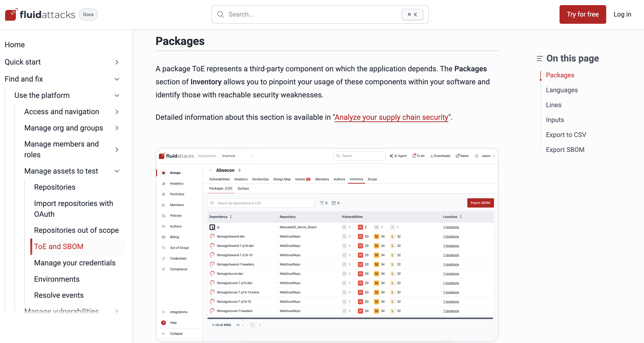Jump to Languages section
The height and width of the screenshot is (343, 644).
pyautogui.click(x=562, y=90)
